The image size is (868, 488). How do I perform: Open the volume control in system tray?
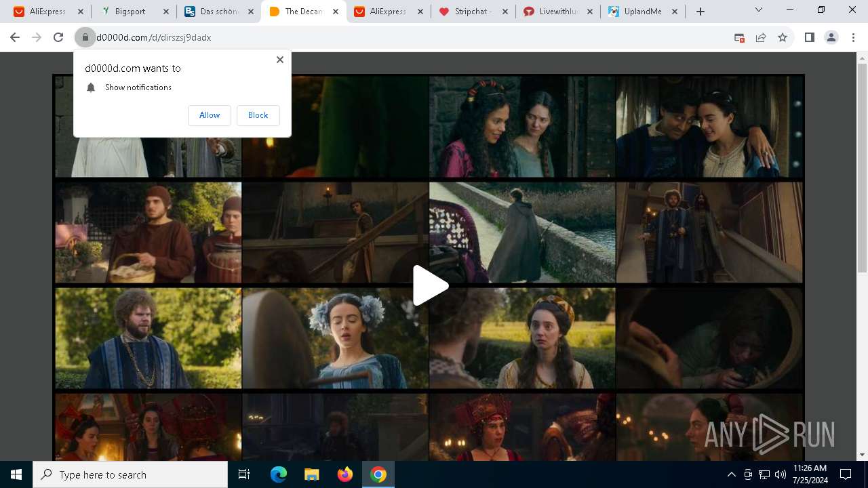tap(780, 474)
